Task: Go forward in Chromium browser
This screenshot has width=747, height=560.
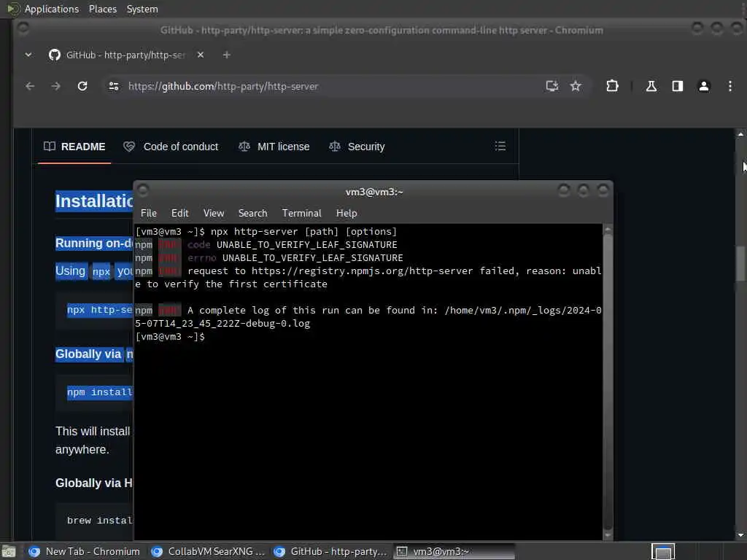Action: click(x=55, y=86)
